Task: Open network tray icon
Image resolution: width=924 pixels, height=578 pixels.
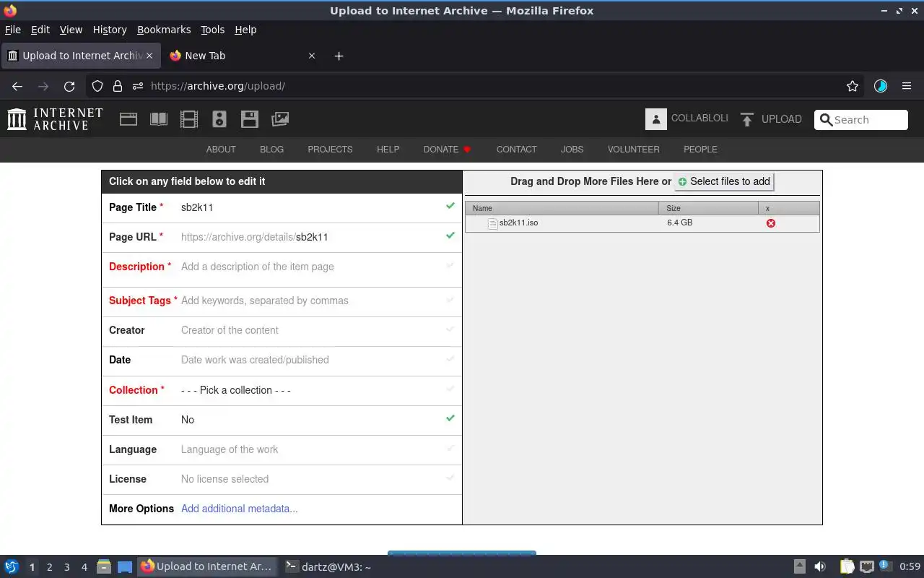Action: point(867,566)
